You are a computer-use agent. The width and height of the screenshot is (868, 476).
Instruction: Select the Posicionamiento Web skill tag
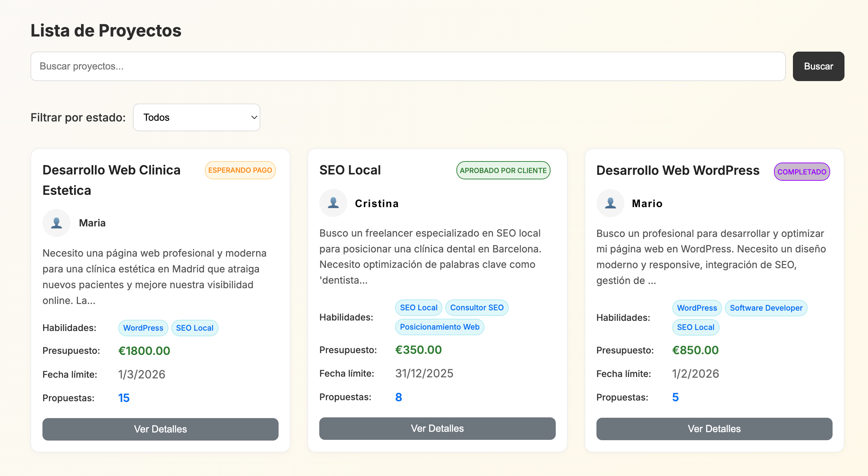(x=439, y=327)
